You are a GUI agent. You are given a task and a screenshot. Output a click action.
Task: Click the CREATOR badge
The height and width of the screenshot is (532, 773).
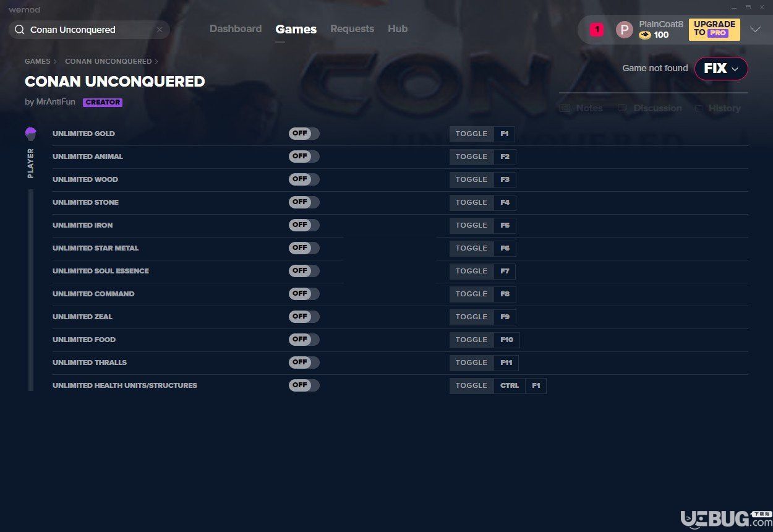click(103, 103)
